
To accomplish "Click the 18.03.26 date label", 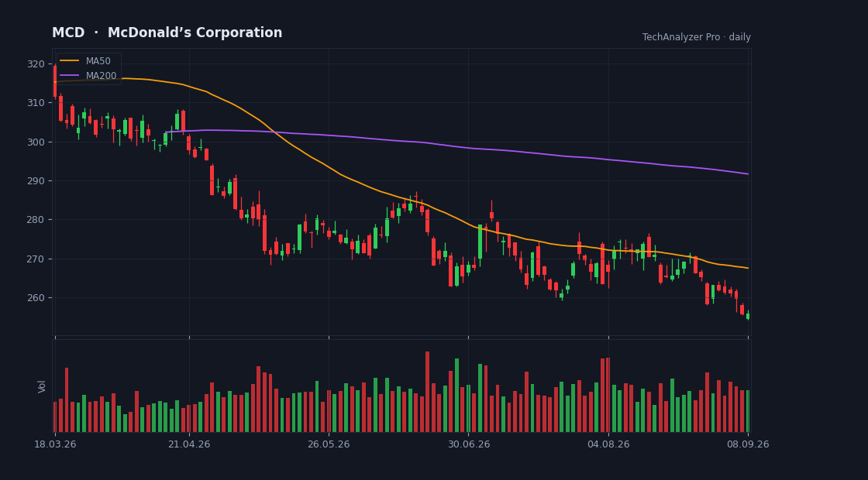I will point(55,444).
